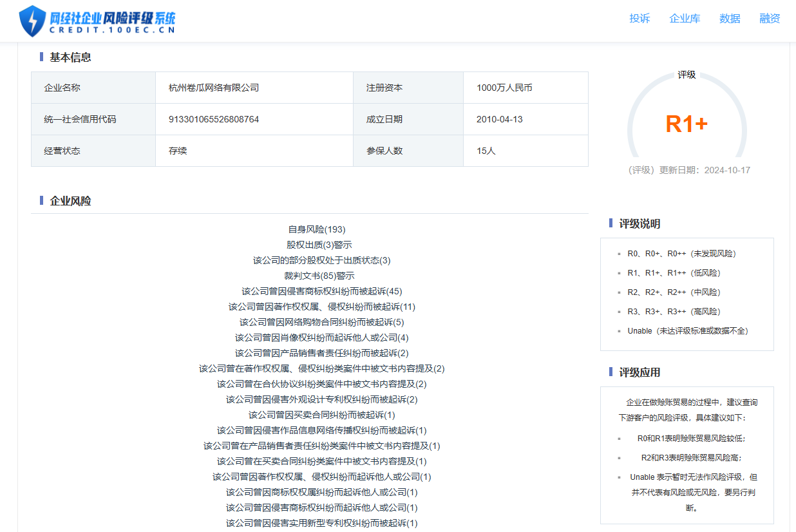Select the 肖像权纠纷而起诉他人或公司(4) item

pyautogui.click(x=321, y=337)
